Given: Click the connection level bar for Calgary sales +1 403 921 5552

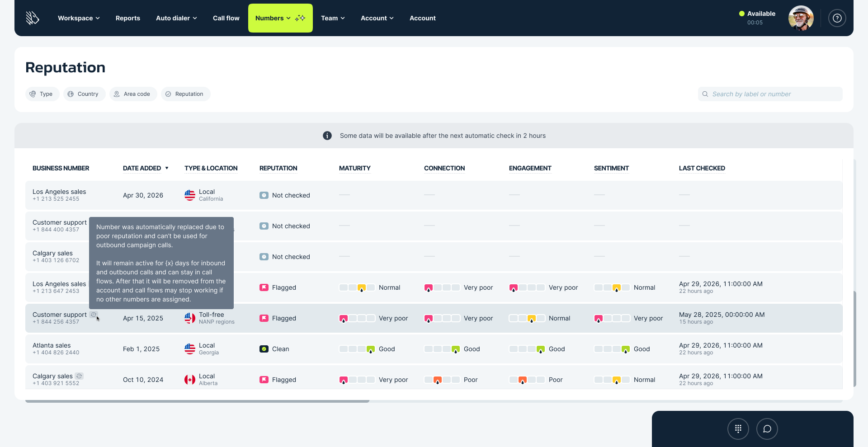Looking at the screenshot, I should point(442,380).
